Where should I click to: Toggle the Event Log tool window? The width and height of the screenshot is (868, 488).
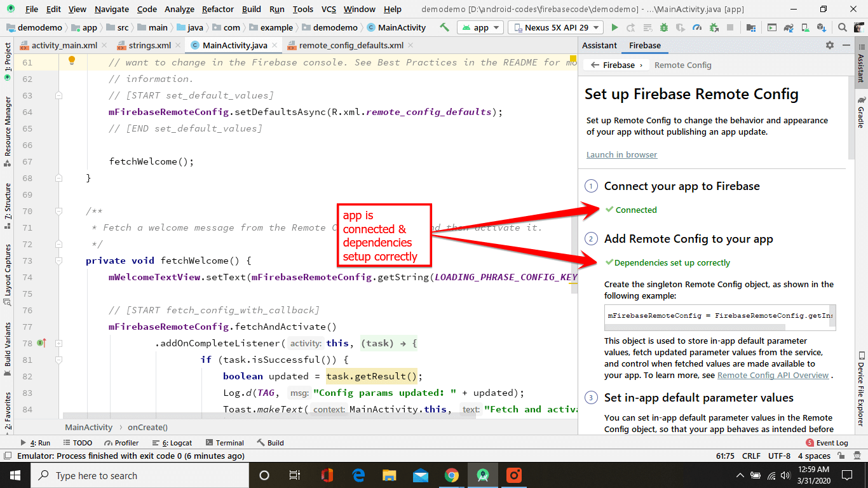[827, 443]
